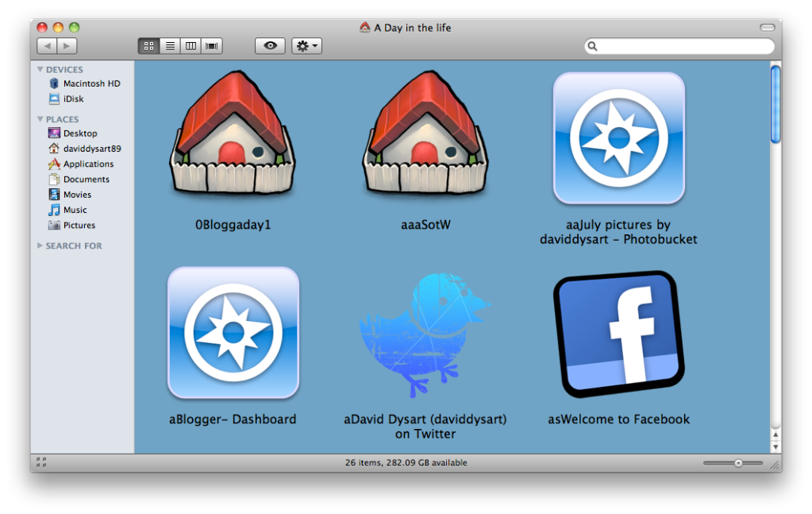Switch to column view
This screenshot has height=514, width=812.
[191, 46]
